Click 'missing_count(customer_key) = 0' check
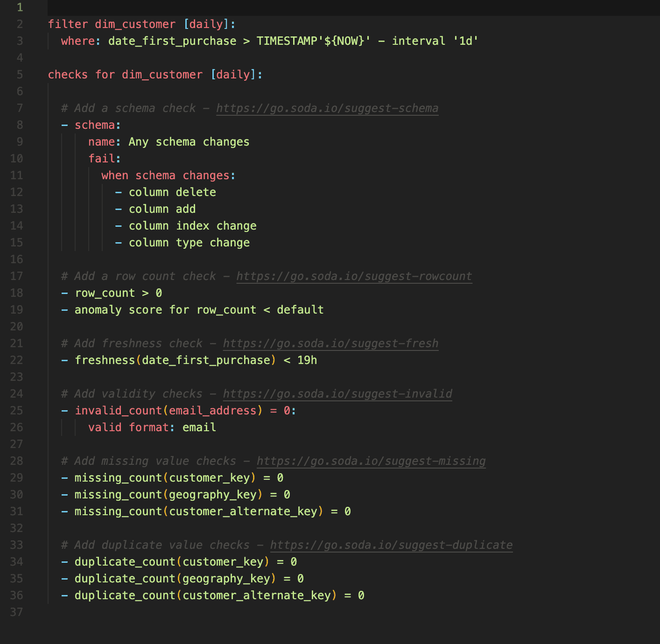 click(x=179, y=478)
